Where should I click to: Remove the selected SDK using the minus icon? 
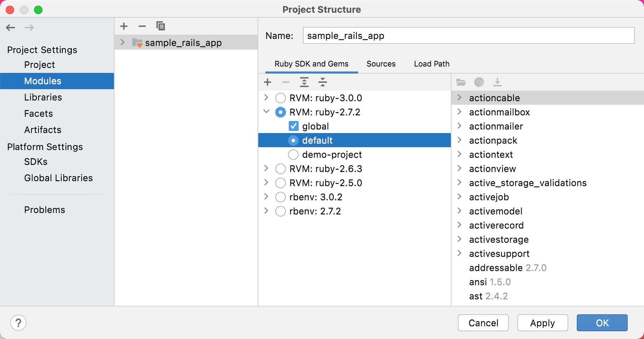(286, 82)
